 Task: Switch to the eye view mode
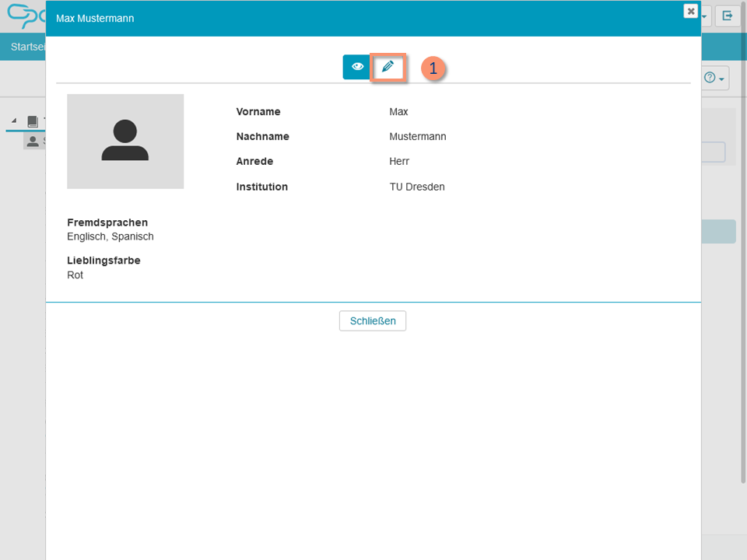tap(357, 67)
